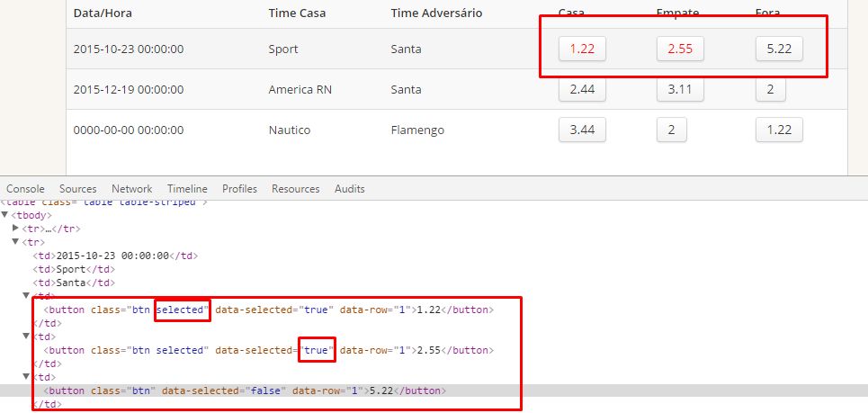Viewport: 868px width, 413px height.
Task: Click the 2 Fora button for America RN
Action: click(x=771, y=89)
